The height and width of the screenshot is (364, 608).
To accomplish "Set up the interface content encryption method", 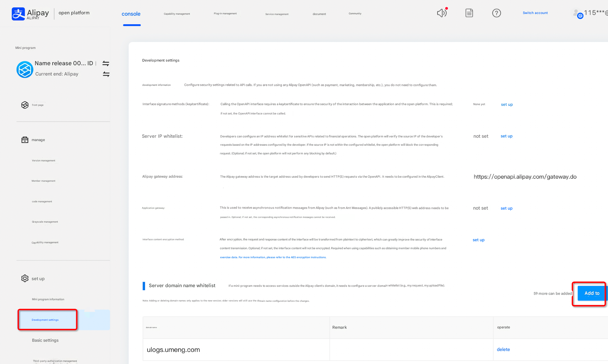I will tap(478, 240).
